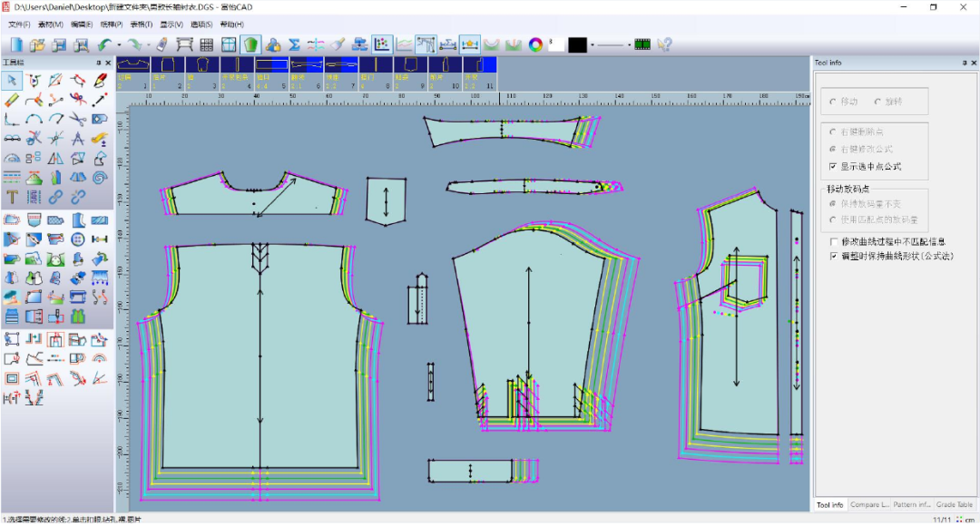The image size is (980, 526).
Task: Click the plotter output toolbar icon
Action: tap(184, 44)
